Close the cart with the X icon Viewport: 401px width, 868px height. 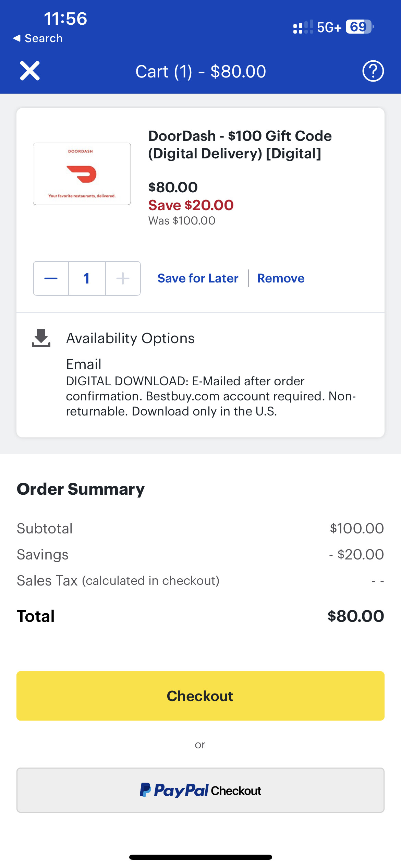click(30, 71)
